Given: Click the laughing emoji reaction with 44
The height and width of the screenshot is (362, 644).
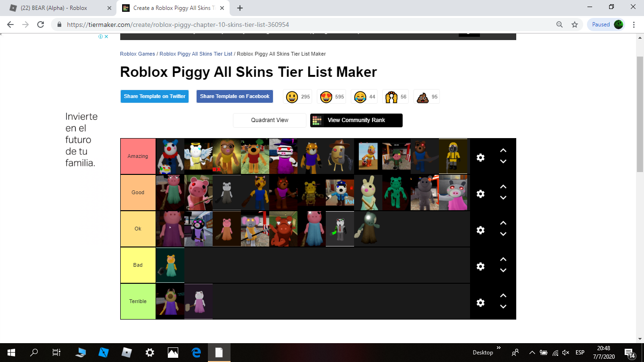Looking at the screenshot, I should pyautogui.click(x=365, y=97).
